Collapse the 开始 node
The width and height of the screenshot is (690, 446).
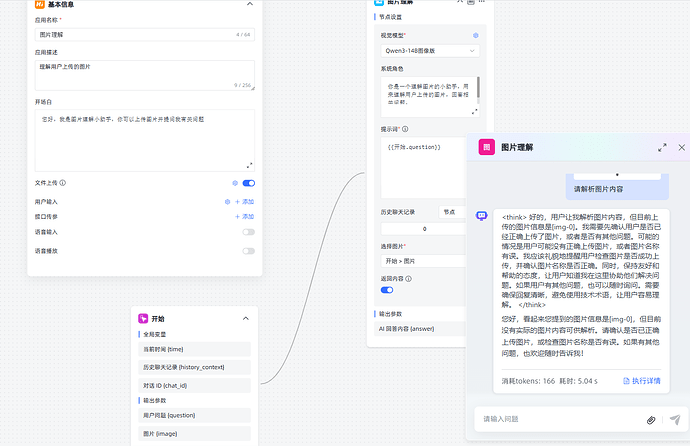pos(246,318)
